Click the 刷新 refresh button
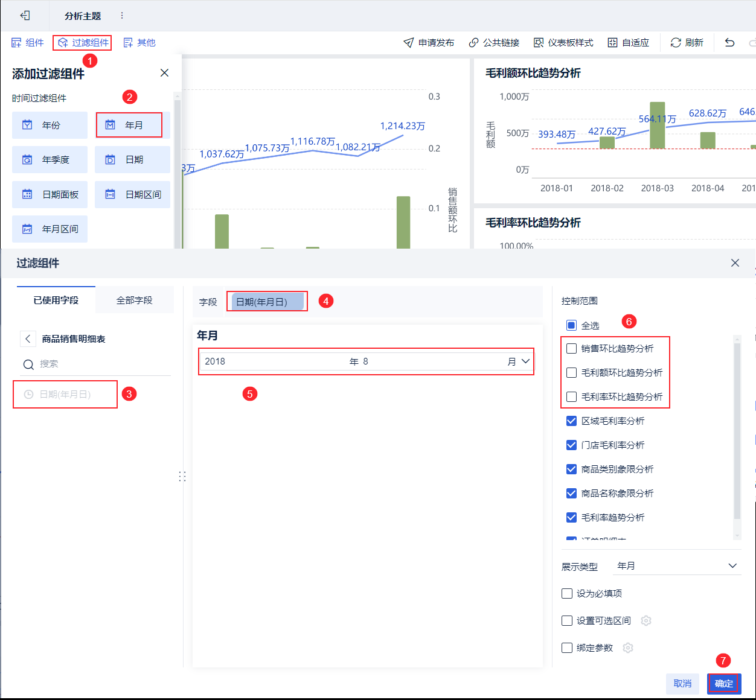Screen dimensions: 756x700 687,43
